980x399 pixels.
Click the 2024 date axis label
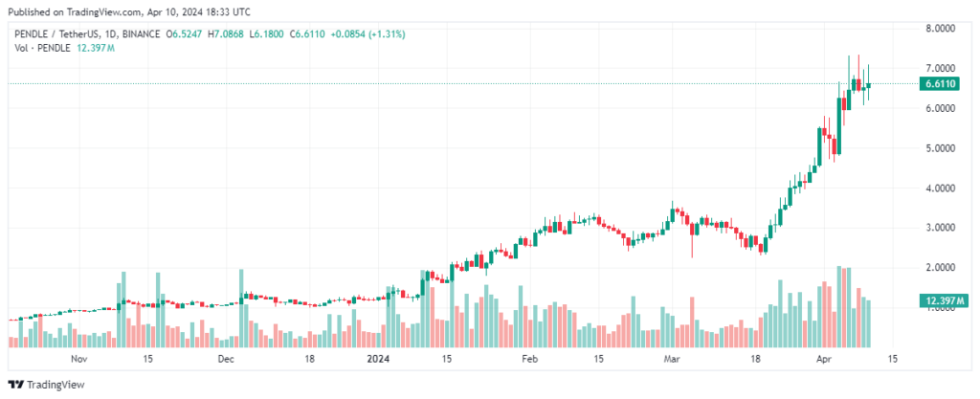(x=379, y=359)
